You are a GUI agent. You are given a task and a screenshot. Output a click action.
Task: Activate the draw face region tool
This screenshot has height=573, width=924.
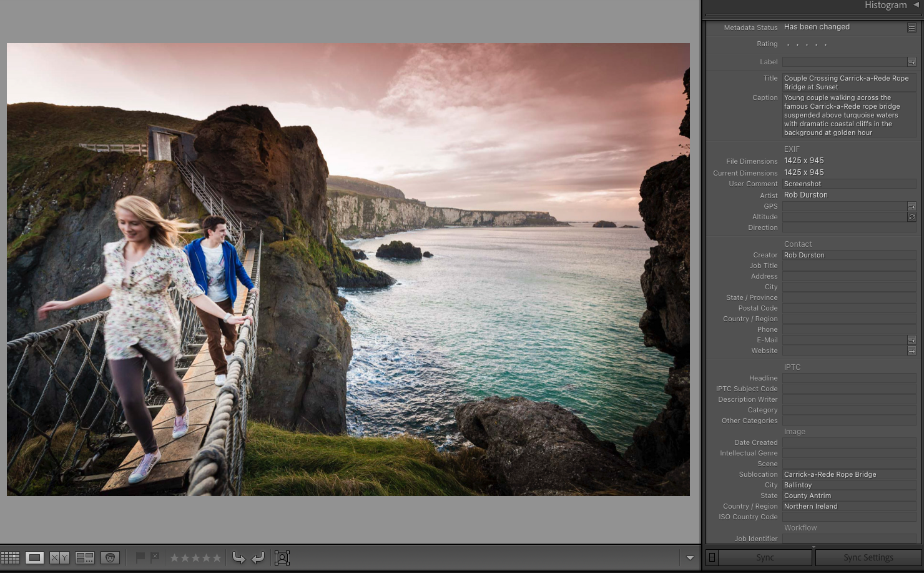tap(282, 557)
